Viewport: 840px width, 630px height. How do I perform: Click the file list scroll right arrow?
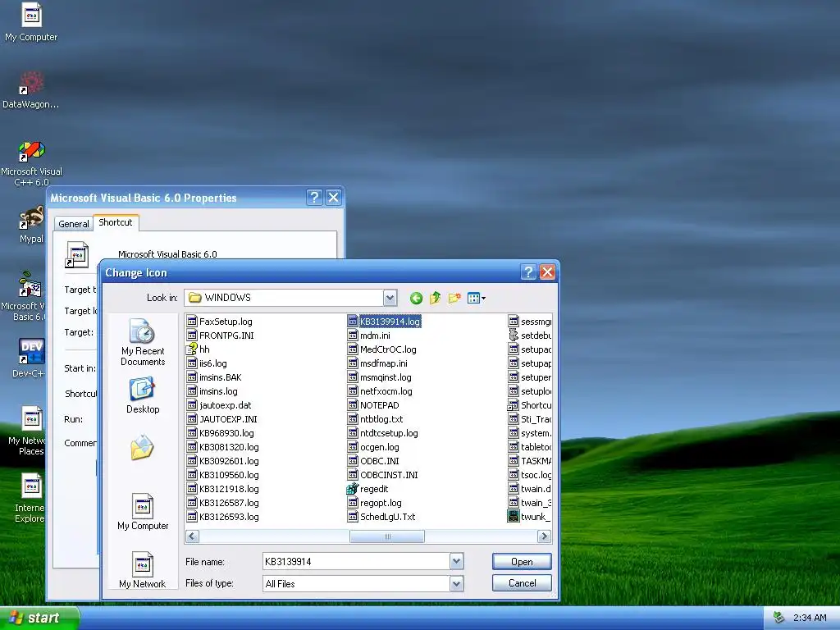point(544,536)
